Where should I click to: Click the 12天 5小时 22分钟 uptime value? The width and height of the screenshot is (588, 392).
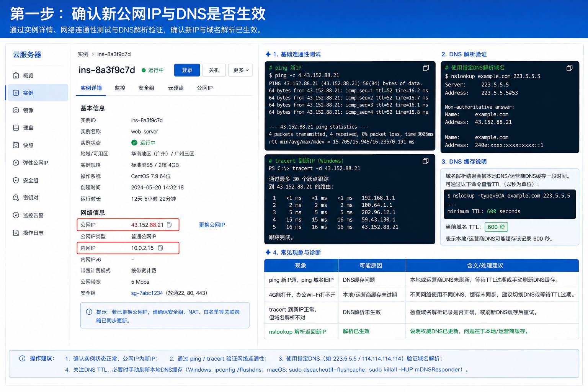tap(154, 199)
